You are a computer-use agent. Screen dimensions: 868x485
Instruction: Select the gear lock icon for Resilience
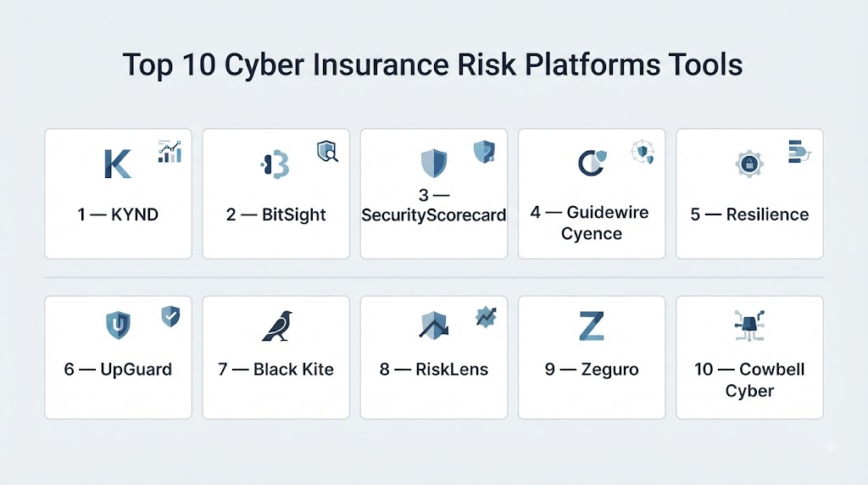(749, 164)
